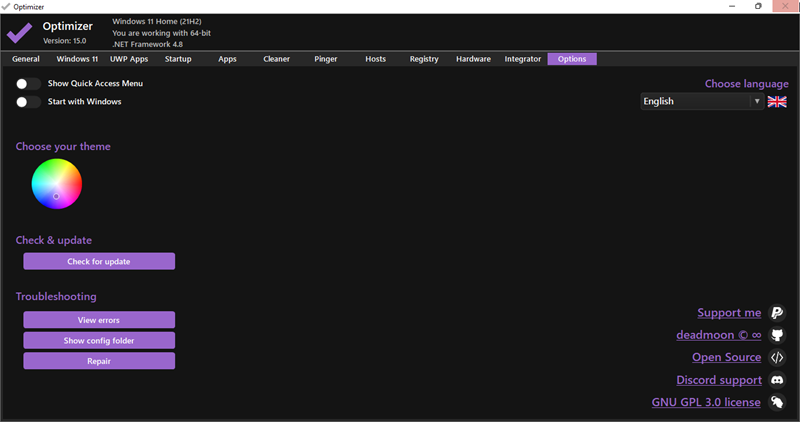Open the GitHub icon next to deadmoon
Viewport: 800px width, 422px height.
point(777,335)
